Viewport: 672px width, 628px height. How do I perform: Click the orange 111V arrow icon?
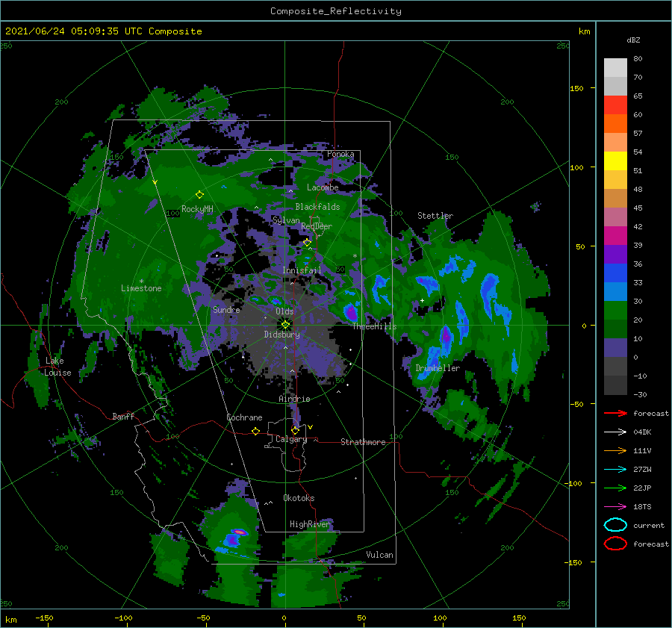point(615,450)
